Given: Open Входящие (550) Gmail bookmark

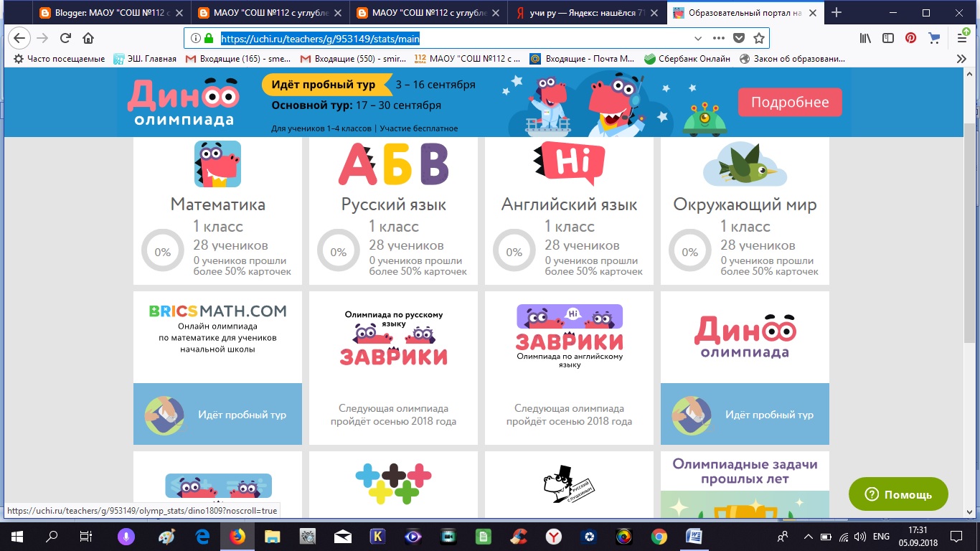Looking at the screenshot, I should tap(353, 59).
